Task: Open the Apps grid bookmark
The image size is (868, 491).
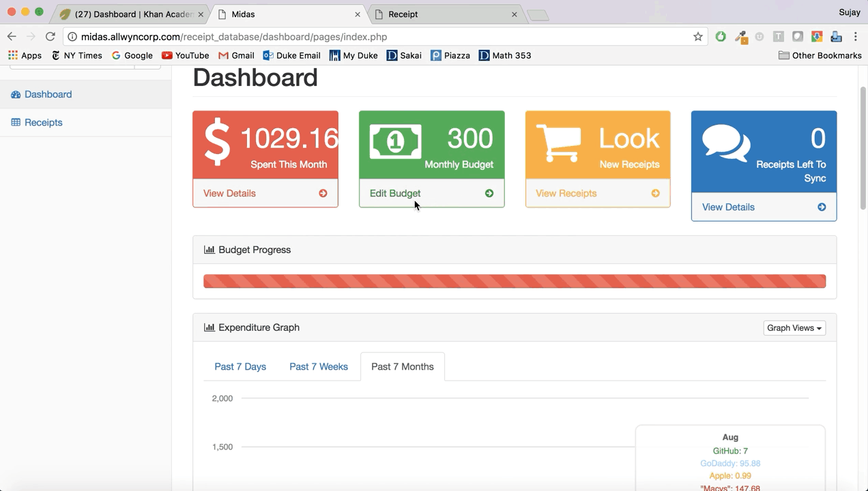Action: point(25,55)
